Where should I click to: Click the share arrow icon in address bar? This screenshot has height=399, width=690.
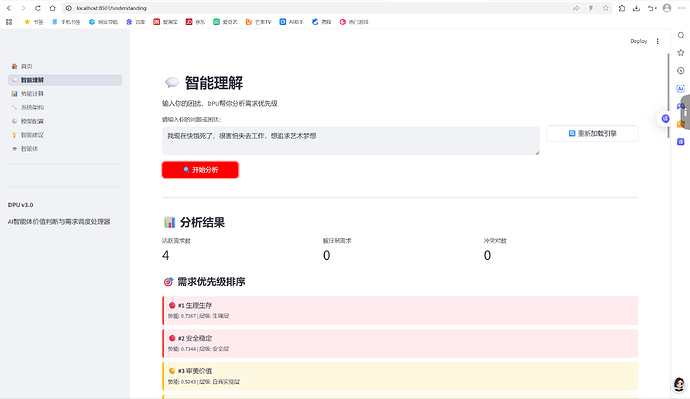tap(576, 8)
